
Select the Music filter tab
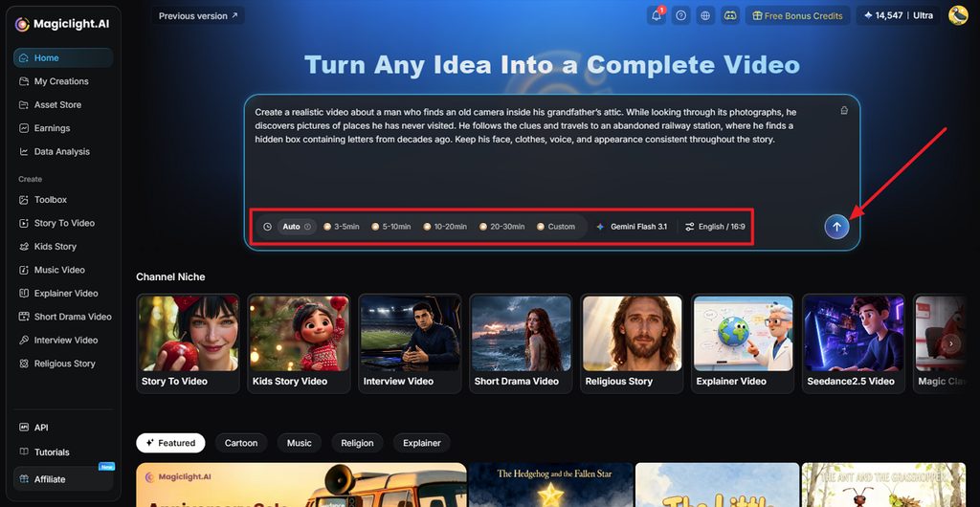tap(300, 443)
